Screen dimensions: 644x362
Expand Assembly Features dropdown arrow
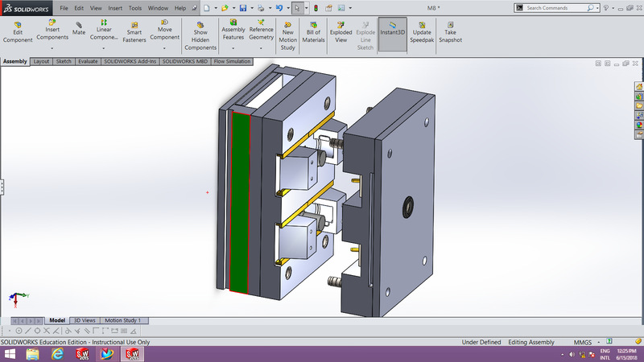[x=233, y=48]
